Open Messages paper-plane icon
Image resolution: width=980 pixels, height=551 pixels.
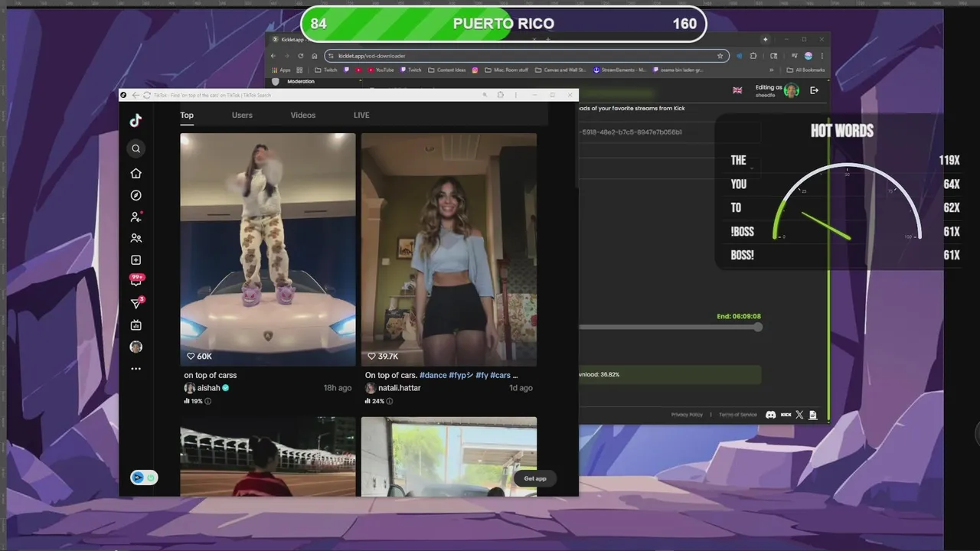pyautogui.click(x=136, y=304)
